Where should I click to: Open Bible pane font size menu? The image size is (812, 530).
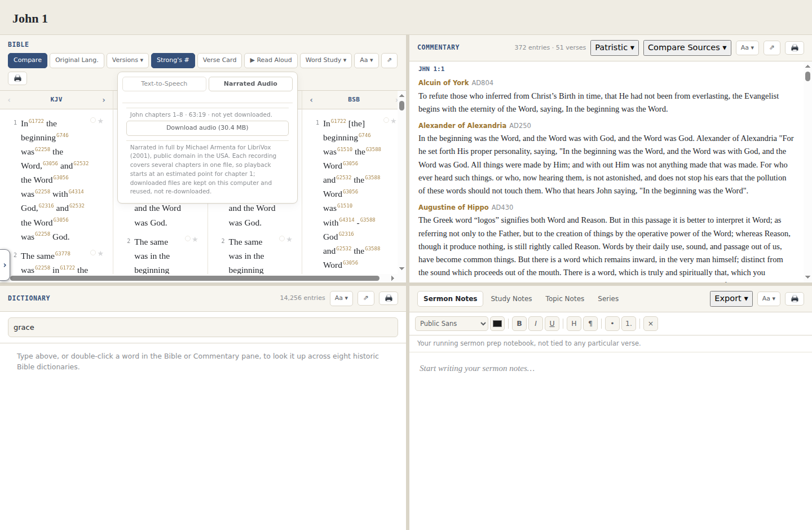(x=367, y=60)
